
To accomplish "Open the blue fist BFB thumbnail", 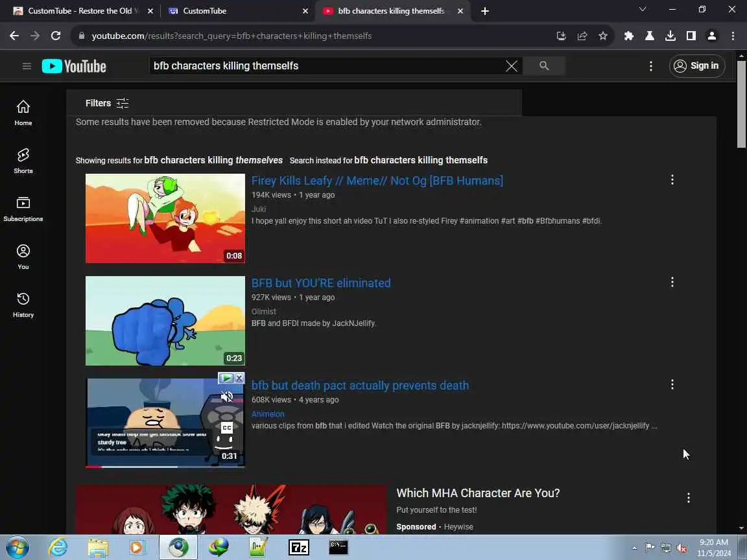I will coord(165,320).
